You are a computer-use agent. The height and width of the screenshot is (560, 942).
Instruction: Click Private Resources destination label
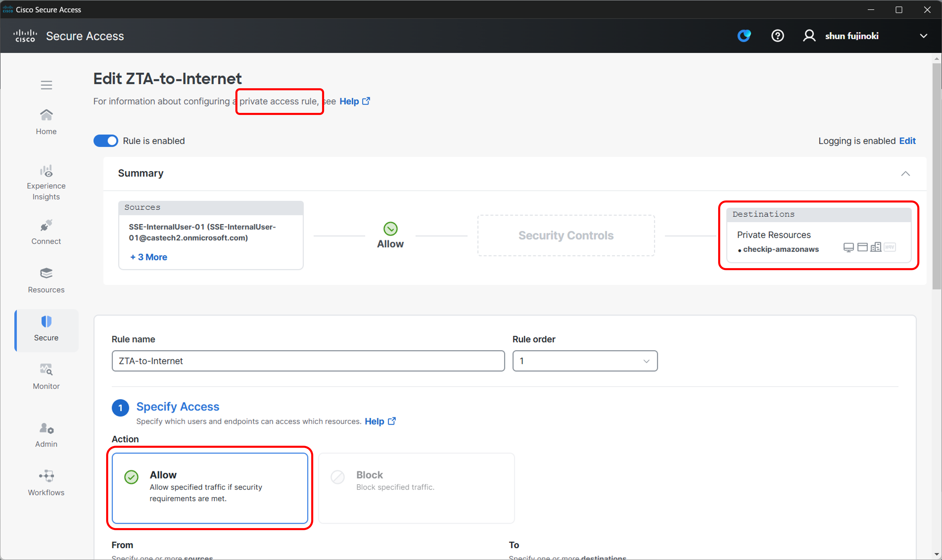(774, 235)
